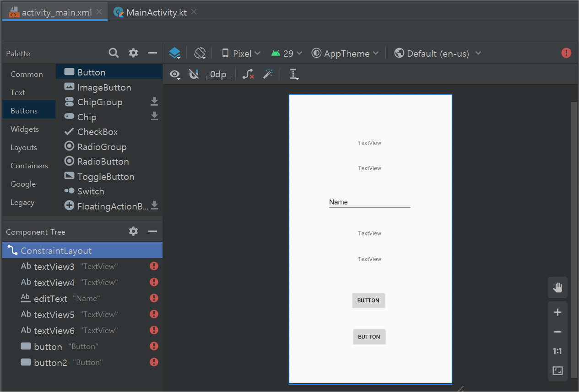The image size is (579, 392).
Task: Open the design surface layers selector
Action: tap(175, 53)
